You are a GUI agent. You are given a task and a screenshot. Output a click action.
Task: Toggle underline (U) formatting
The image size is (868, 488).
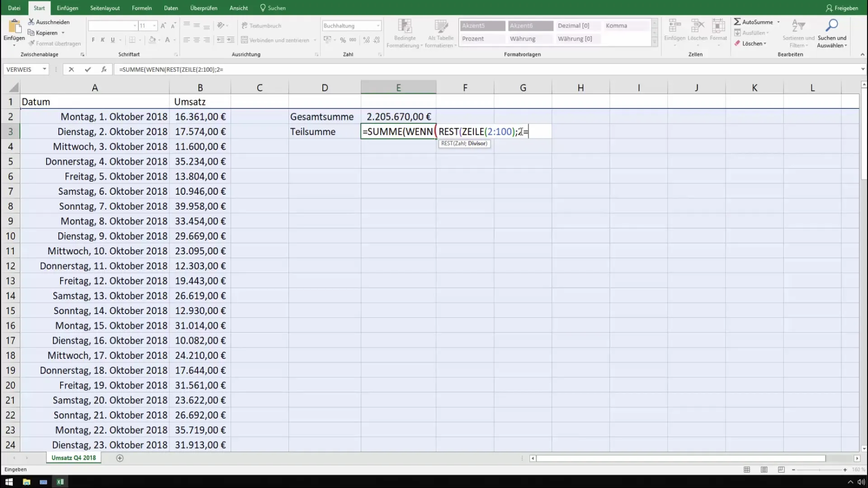click(x=113, y=40)
